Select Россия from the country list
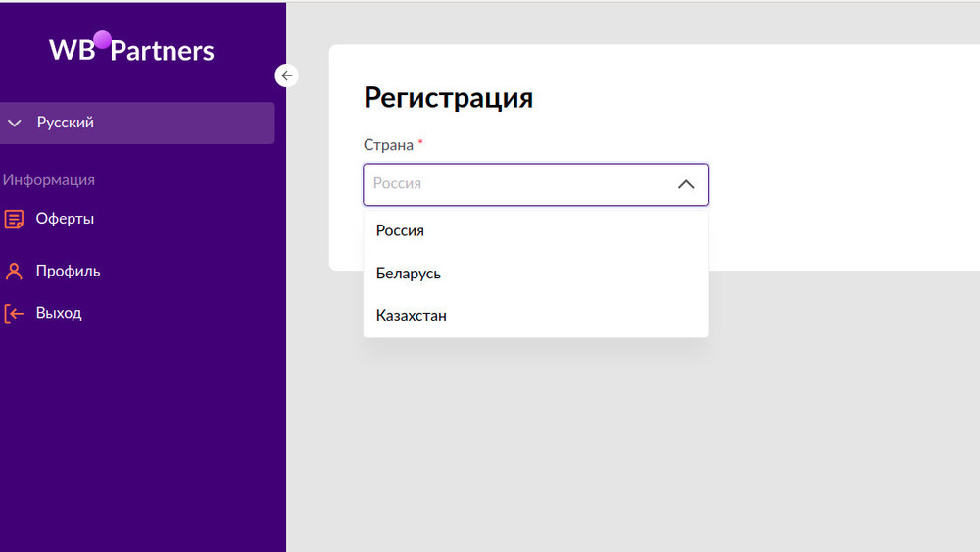 pos(400,230)
